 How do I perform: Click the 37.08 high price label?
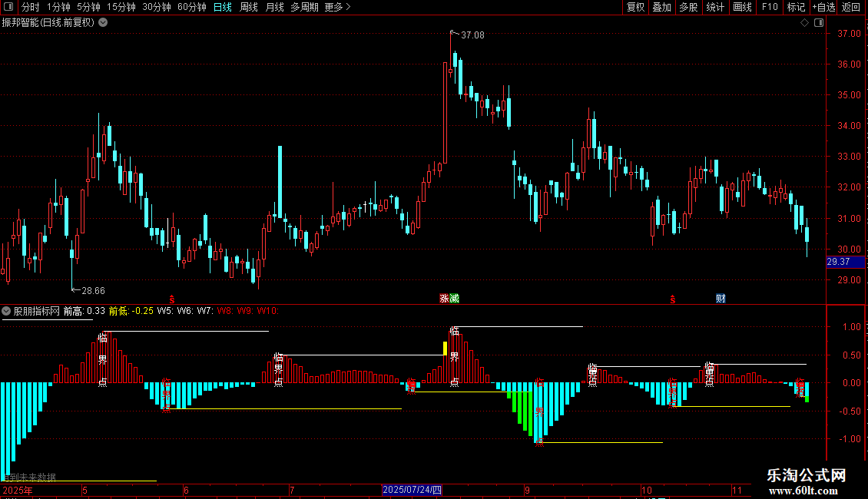coord(472,35)
